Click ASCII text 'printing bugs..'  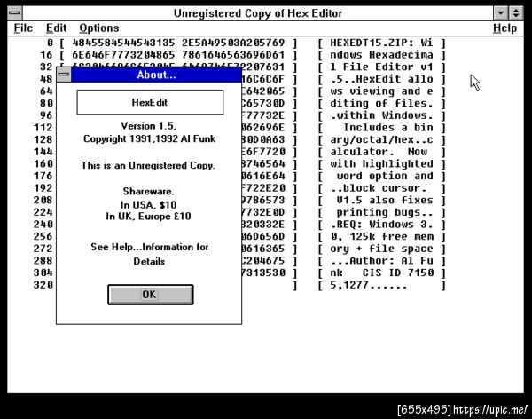[385, 212]
